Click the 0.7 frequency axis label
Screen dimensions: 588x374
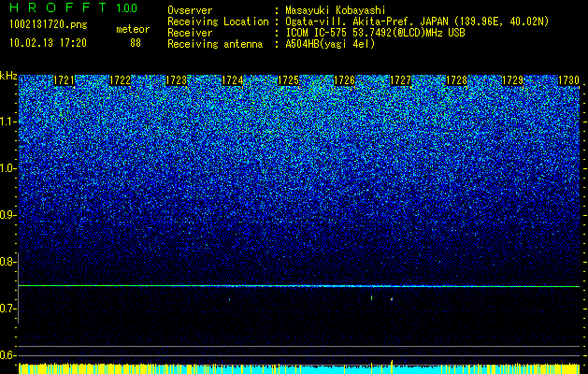(x=7, y=309)
